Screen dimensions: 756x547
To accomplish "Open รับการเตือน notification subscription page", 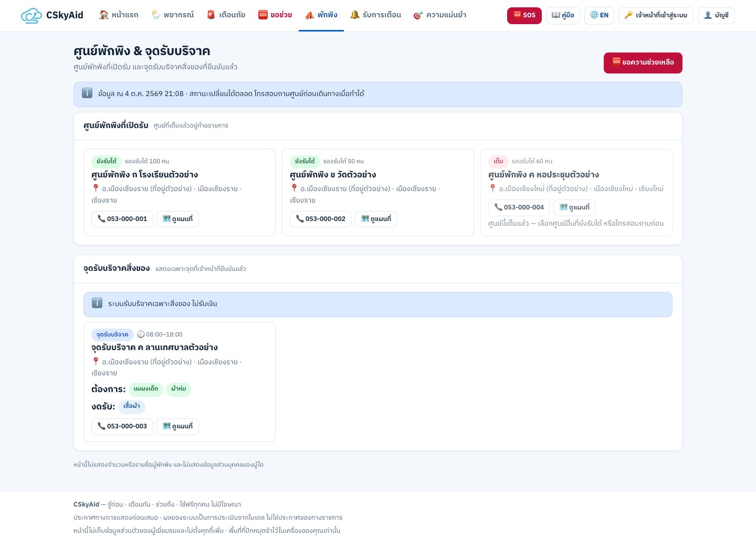I will 375,15.
